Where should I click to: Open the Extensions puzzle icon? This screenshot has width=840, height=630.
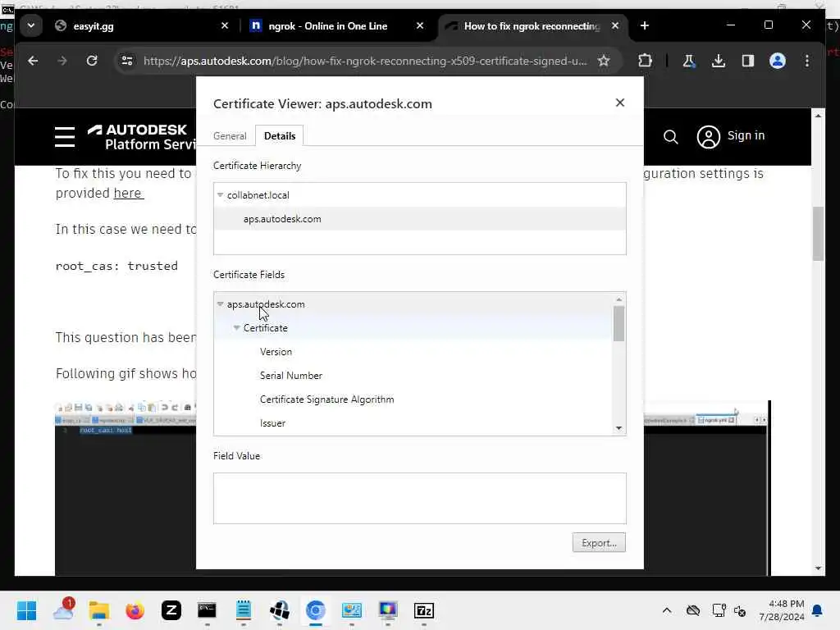click(x=645, y=61)
